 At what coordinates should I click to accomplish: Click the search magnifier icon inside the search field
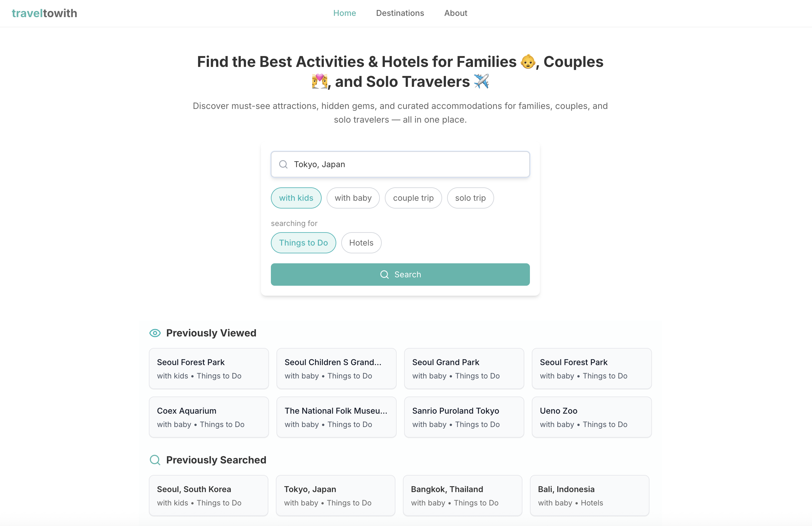[283, 164]
